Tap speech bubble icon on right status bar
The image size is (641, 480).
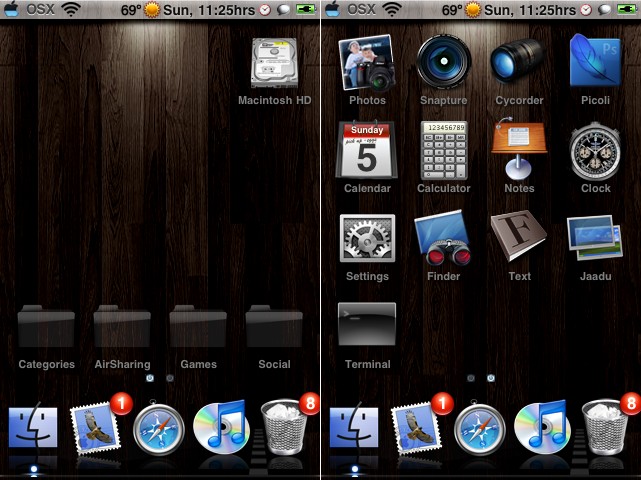coord(604,10)
